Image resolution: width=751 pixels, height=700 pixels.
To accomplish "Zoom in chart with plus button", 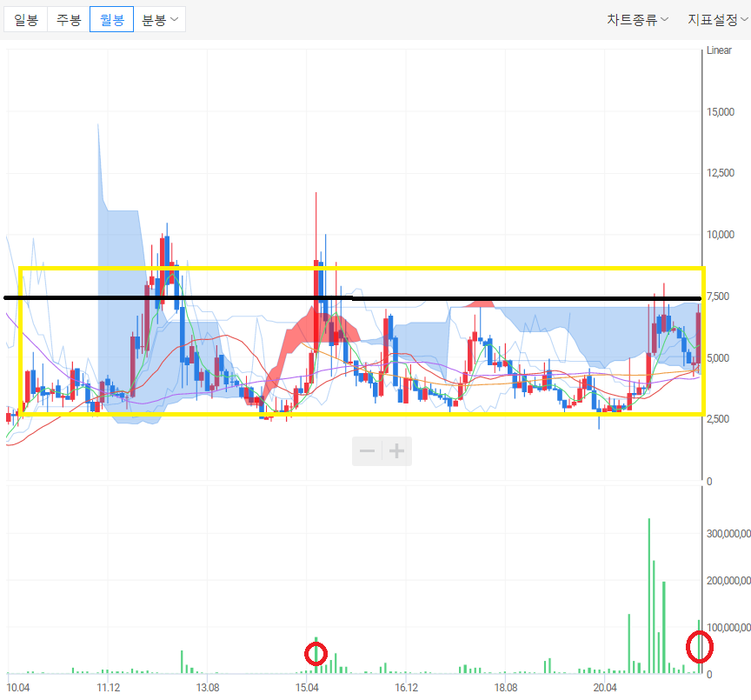I will [396, 450].
